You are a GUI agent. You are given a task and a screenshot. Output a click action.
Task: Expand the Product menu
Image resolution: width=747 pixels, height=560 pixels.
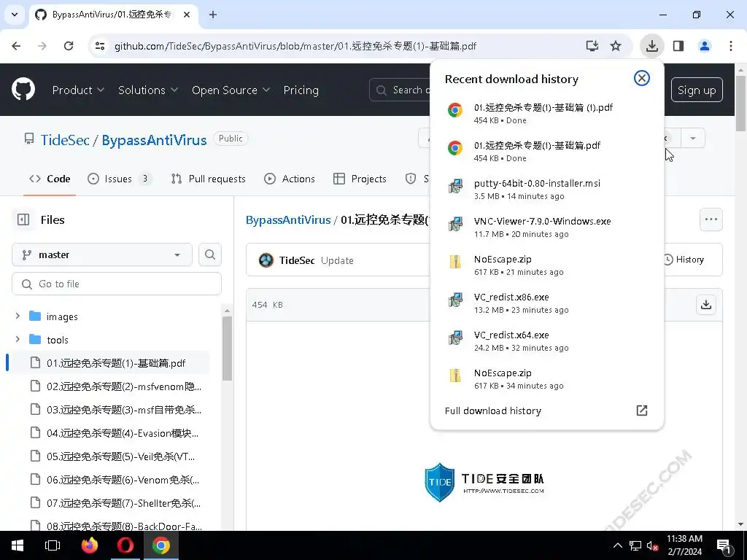(78, 90)
